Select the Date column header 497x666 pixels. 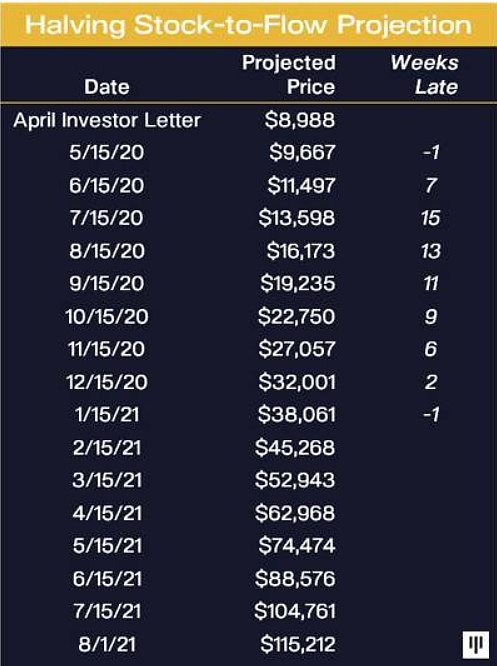coord(107,87)
